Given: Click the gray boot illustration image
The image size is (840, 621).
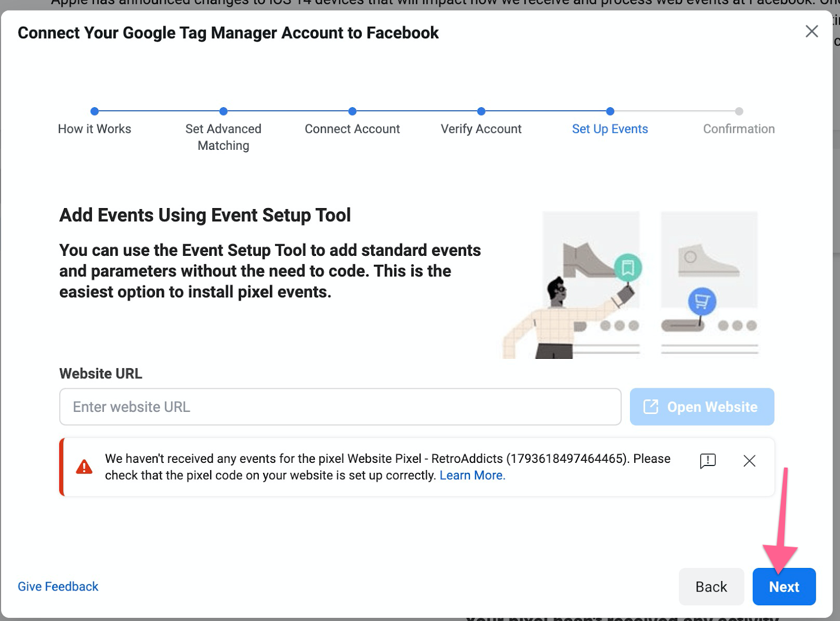Looking at the screenshot, I should pyautogui.click(x=587, y=259).
